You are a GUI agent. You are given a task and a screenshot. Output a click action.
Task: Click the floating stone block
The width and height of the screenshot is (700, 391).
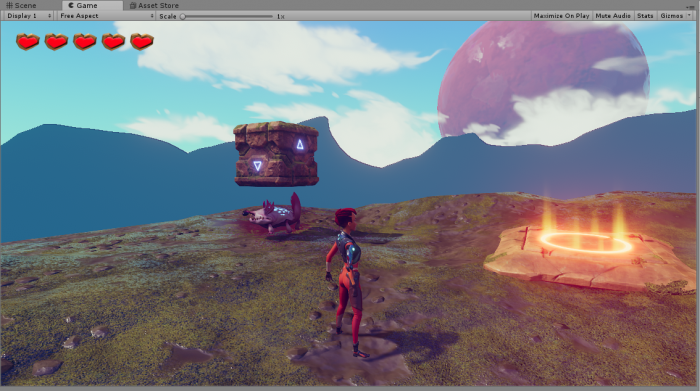click(276, 154)
